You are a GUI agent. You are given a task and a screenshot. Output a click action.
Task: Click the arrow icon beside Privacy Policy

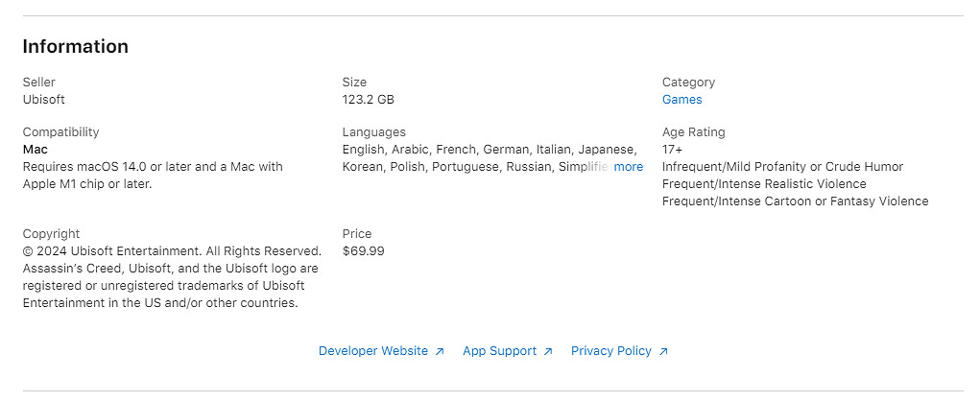(663, 352)
